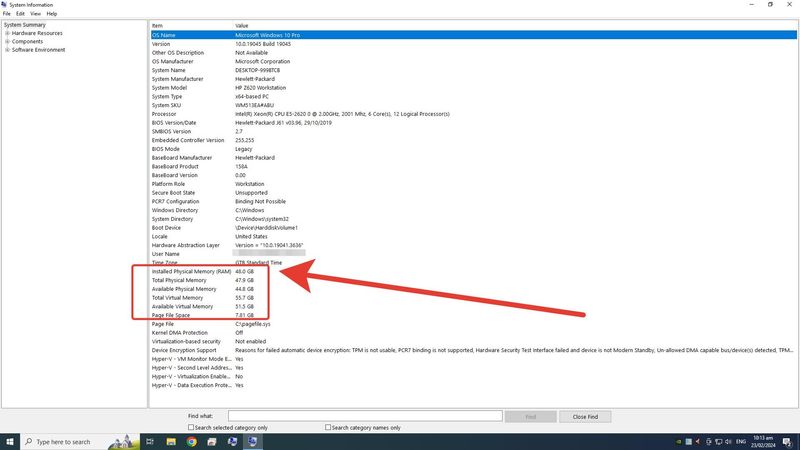Tick 'Search selected category only' checkbox
This screenshot has height=450, width=800.
tap(191, 428)
